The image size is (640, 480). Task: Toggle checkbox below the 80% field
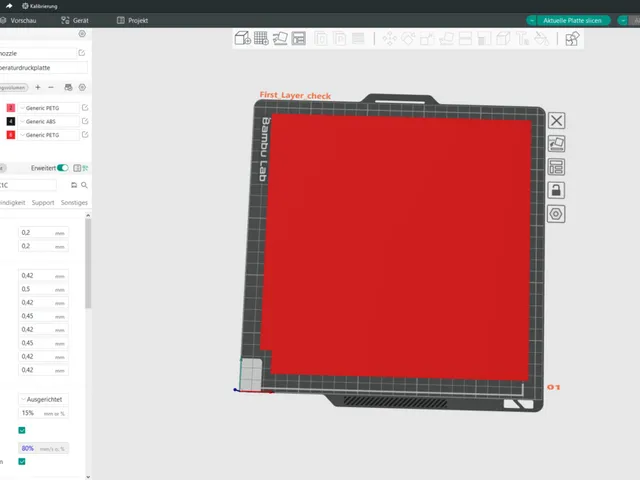(22, 461)
